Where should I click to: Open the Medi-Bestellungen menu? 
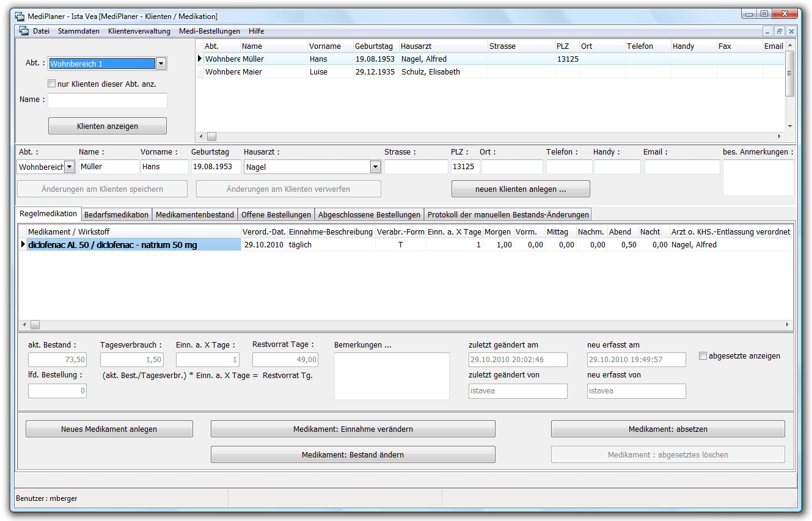[209, 31]
